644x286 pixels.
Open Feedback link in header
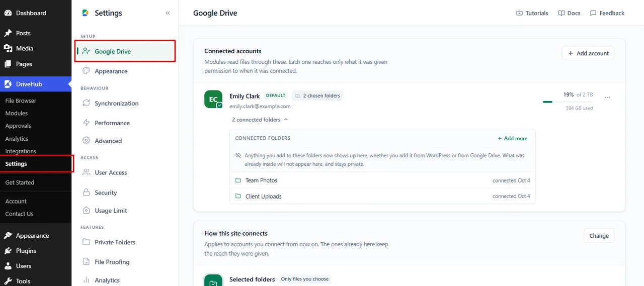607,13
